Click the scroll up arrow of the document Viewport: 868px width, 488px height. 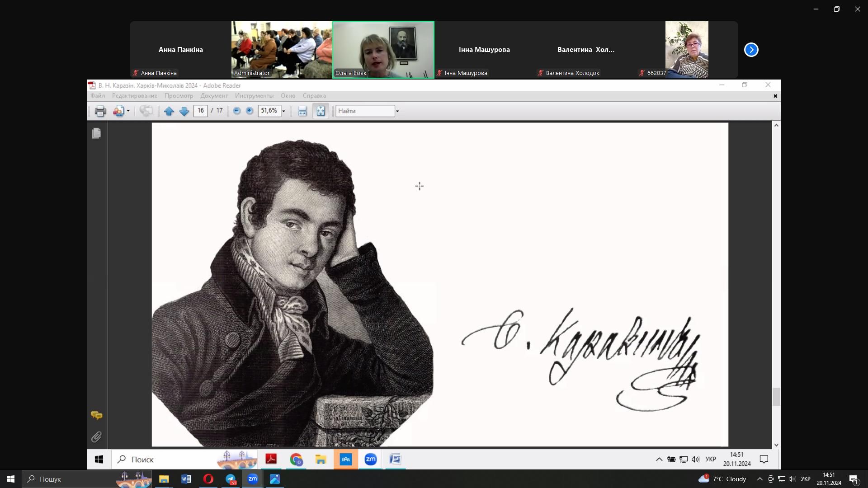[x=777, y=125]
